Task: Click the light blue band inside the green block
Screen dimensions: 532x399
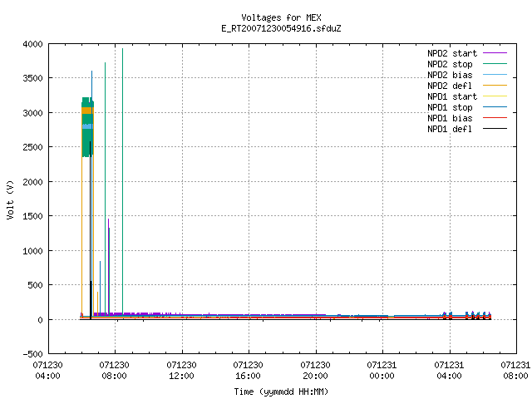Action: (87, 126)
